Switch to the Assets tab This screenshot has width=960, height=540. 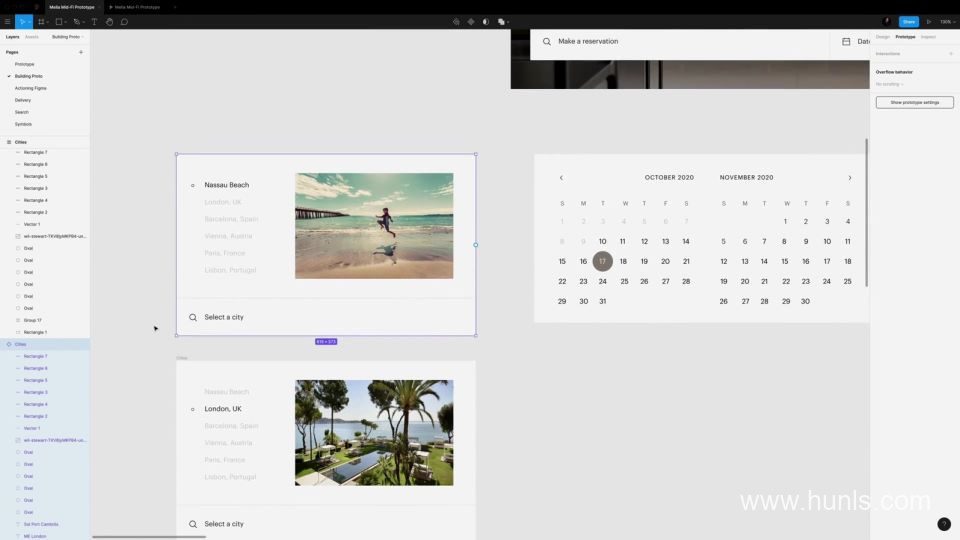(x=32, y=37)
